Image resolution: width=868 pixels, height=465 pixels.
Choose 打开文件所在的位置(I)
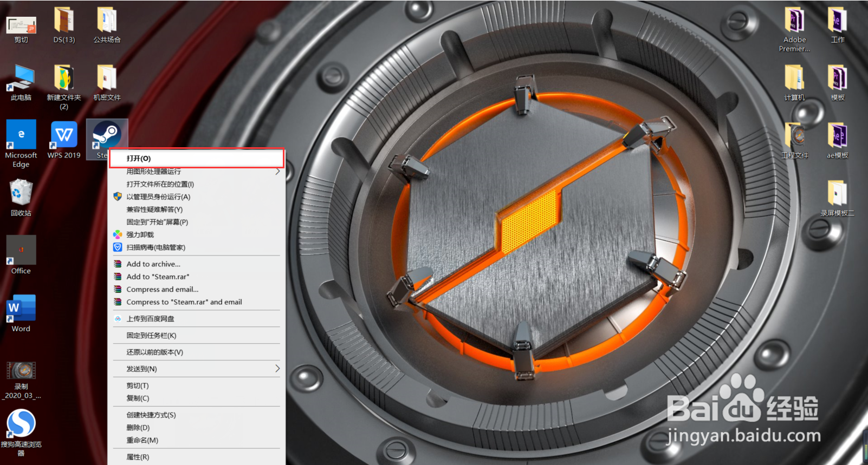(x=197, y=184)
